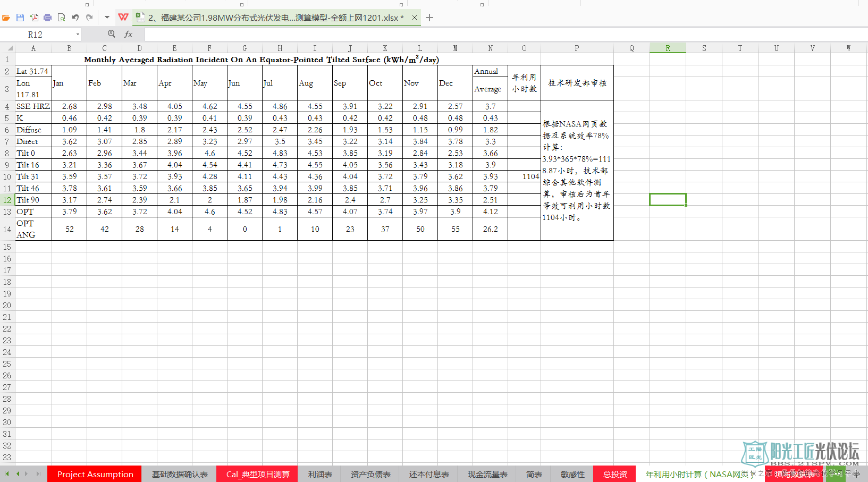Select column N header

pos(490,48)
